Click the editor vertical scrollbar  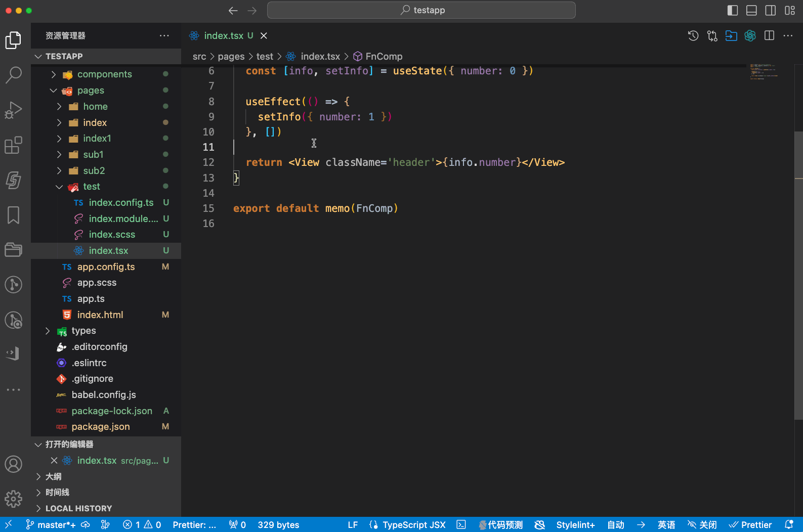tap(798, 276)
